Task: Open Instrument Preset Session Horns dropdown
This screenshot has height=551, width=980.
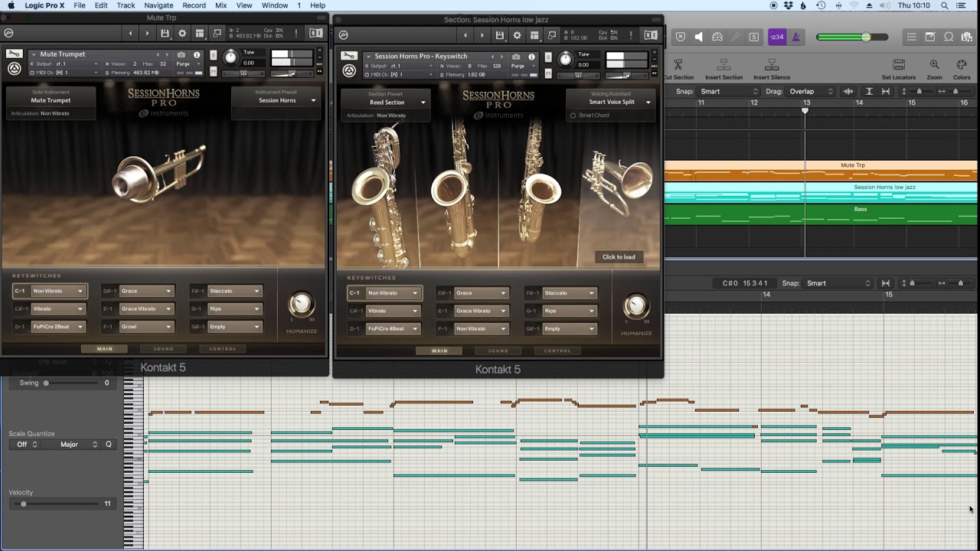Action: click(276, 100)
